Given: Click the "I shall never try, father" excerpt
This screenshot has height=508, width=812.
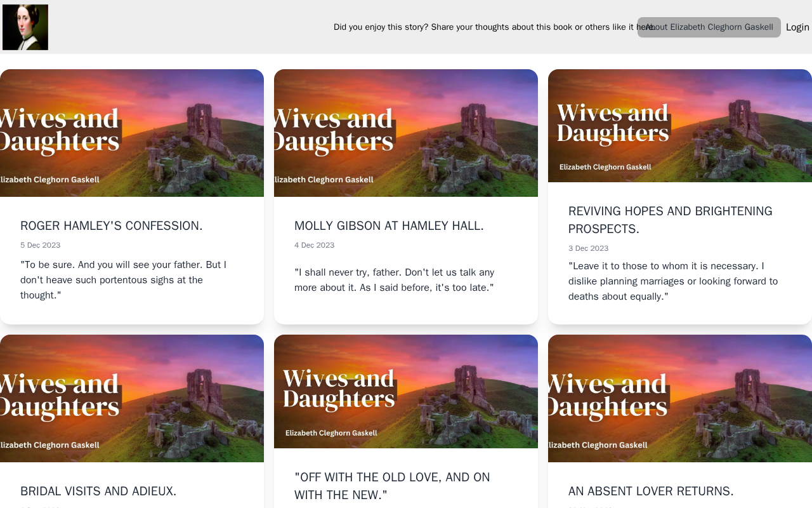Looking at the screenshot, I should point(394,280).
